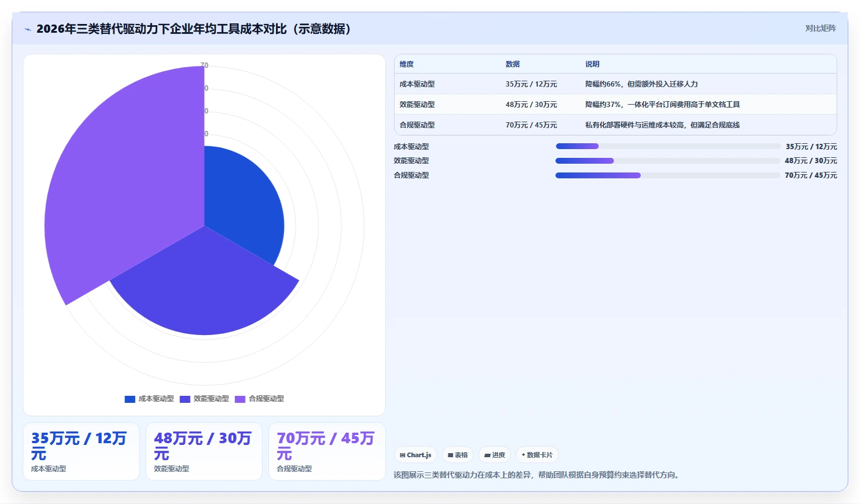Select the 进度 tag chip
Viewport: 860px width, 504px height.
[x=495, y=455]
